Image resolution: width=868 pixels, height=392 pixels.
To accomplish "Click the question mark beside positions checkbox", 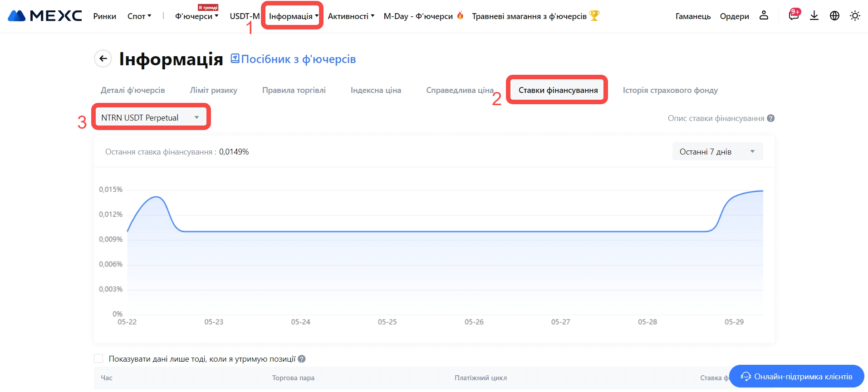I will tap(302, 359).
